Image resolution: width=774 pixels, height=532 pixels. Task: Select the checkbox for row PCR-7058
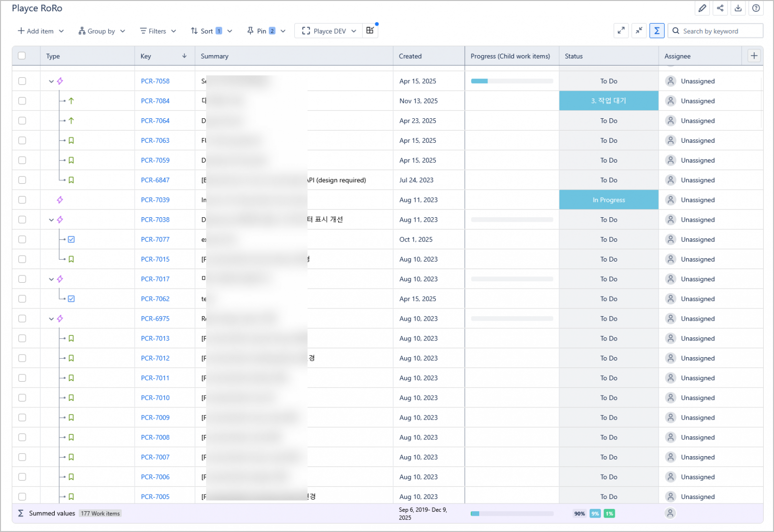tap(22, 81)
